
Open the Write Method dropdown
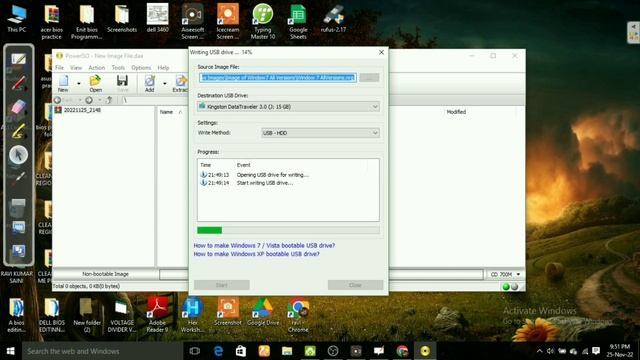pyautogui.click(x=320, y=133)
